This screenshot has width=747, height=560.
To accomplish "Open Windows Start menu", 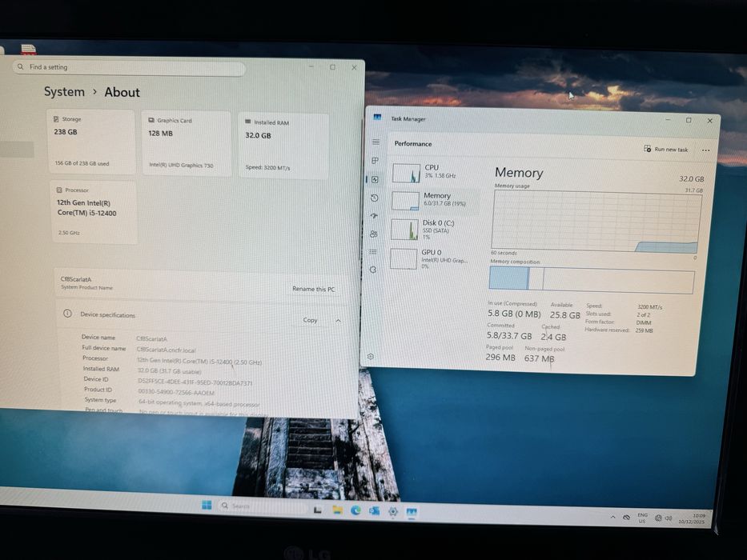I will pyautogui.click(x=207, y=505).
